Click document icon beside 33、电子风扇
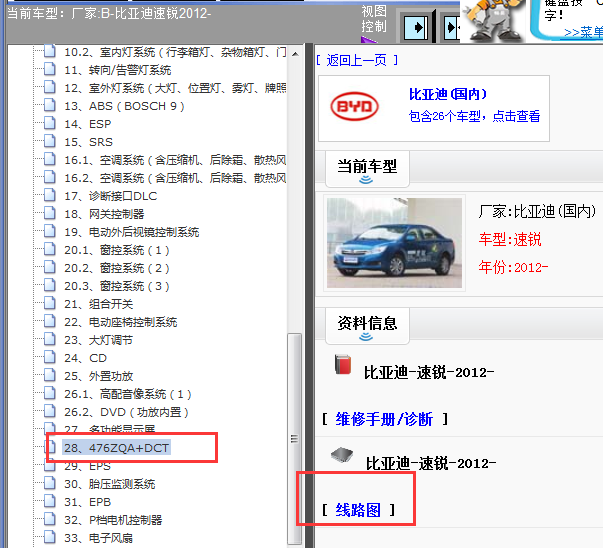The height and width of the screenshot is (548, 603). (x=50, y=538)
